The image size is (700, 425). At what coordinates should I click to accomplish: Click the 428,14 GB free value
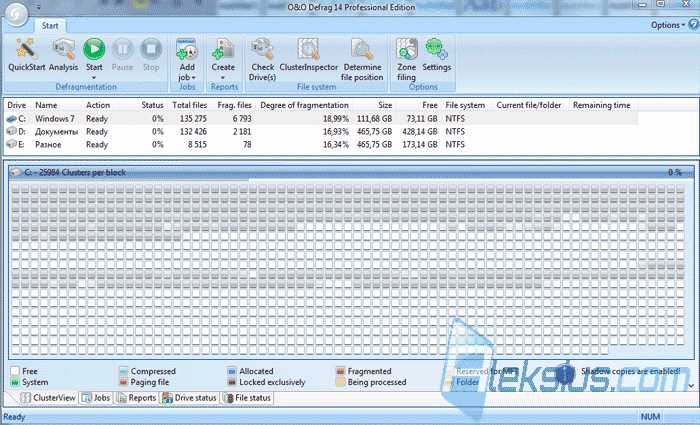(x=420, y=132)
